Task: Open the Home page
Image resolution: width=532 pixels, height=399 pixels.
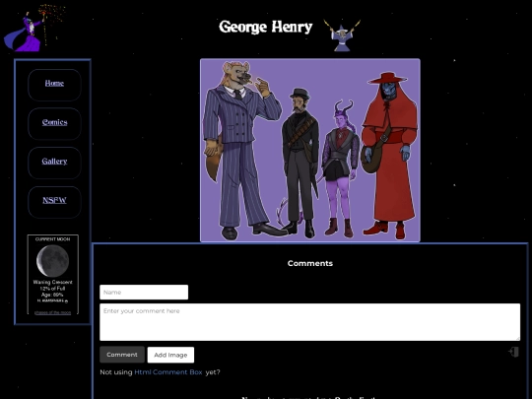Action: click(54, 84)
